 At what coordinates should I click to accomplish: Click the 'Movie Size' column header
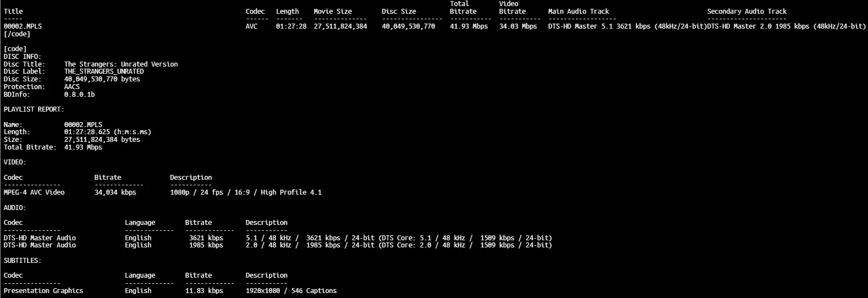(333, 12)
